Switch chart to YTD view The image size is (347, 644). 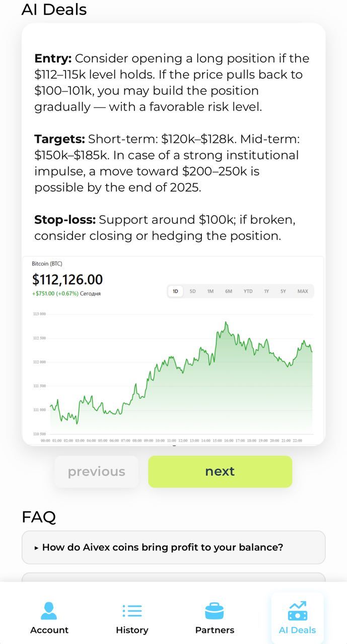(x=247, y=291)
